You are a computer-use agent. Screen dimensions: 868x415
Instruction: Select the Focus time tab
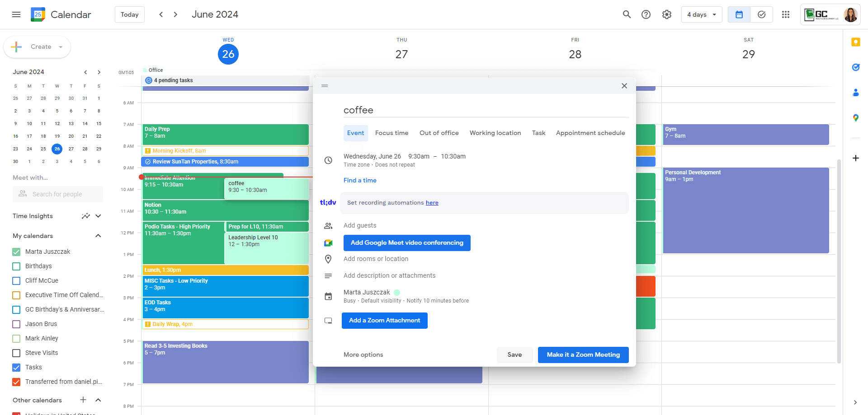pyautogui.click(x=392, y=133)
